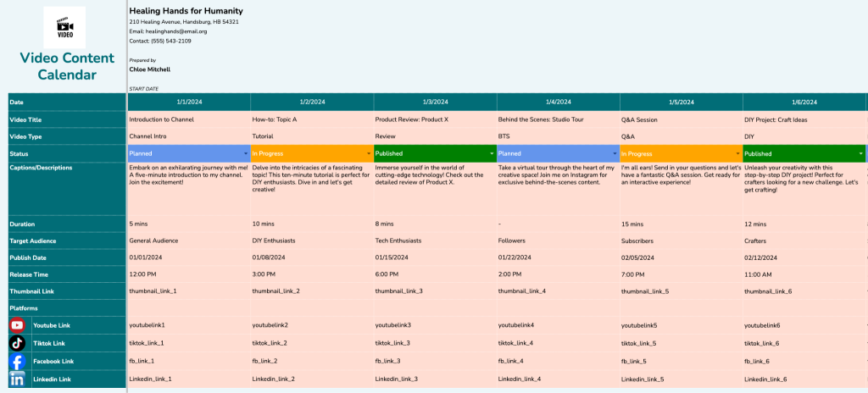
Task: Click the LinkedIn icon in Platforms
Action: [17, 379]
